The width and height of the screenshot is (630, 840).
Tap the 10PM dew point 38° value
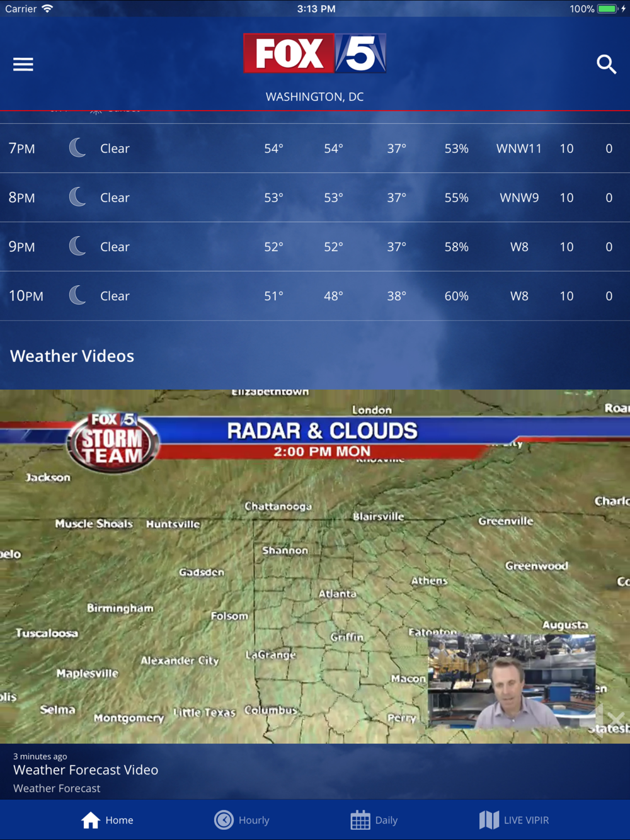coord(396,296)
